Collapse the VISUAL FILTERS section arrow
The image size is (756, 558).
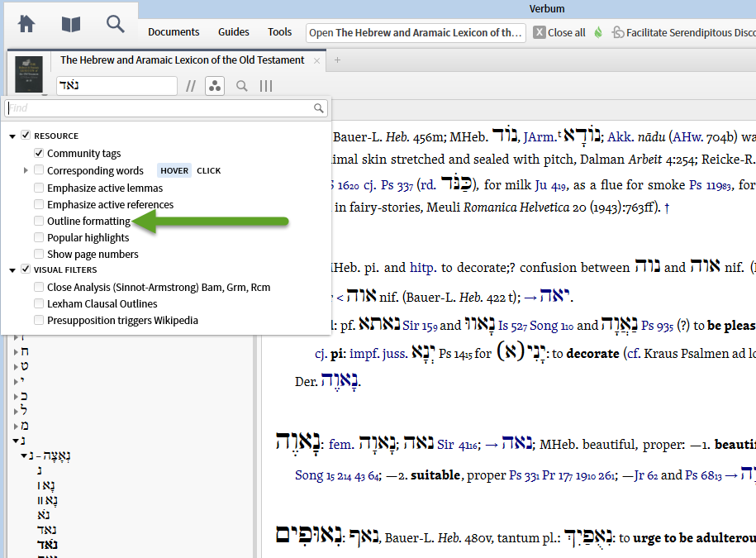coord(12,270)
